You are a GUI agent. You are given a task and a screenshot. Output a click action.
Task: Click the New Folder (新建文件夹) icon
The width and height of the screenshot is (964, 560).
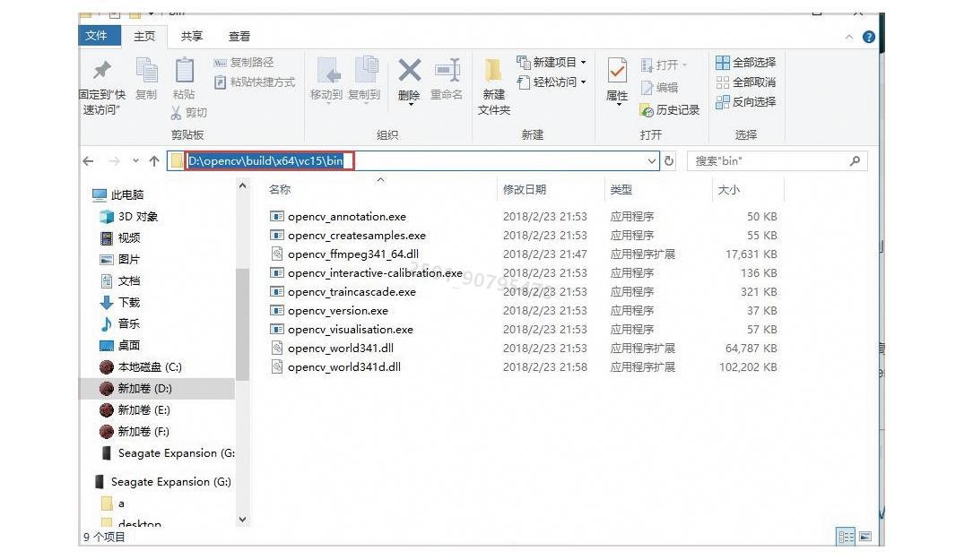[x=493, y=71]
